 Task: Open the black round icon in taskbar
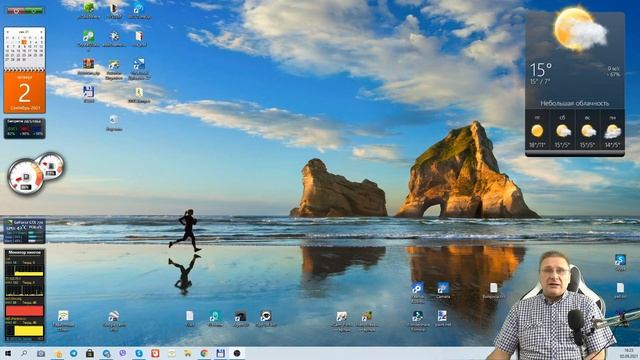237,353
